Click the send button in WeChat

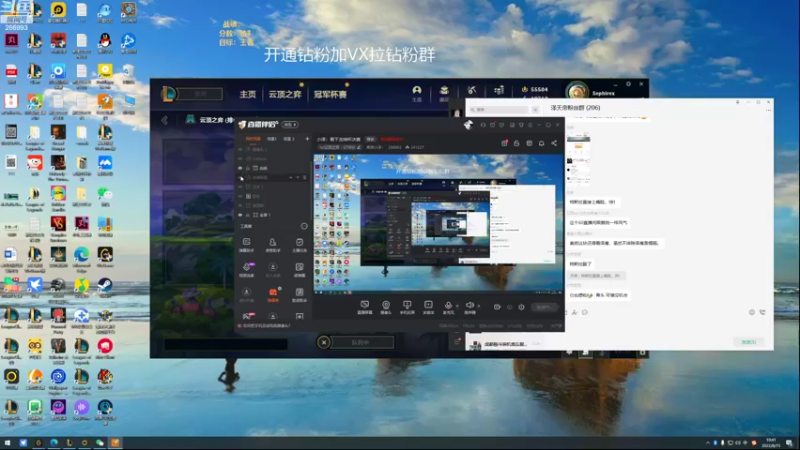click(748, 342)
